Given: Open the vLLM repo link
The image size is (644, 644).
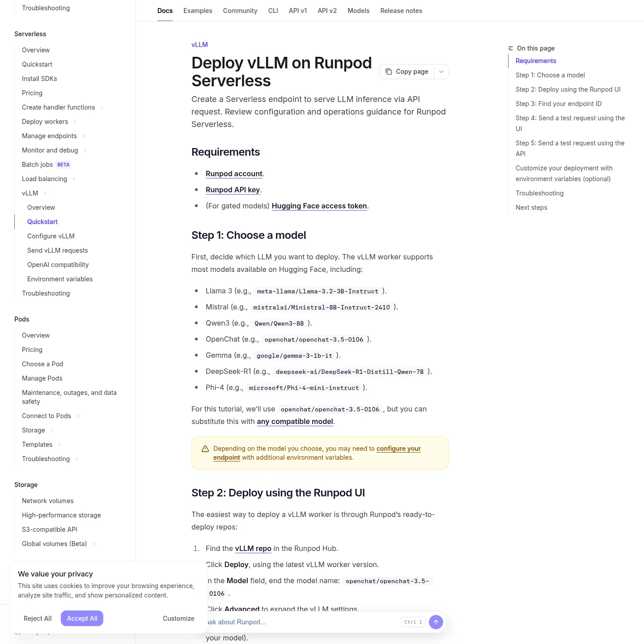Looking at the screenshot, I should click(x=253, y=548).
